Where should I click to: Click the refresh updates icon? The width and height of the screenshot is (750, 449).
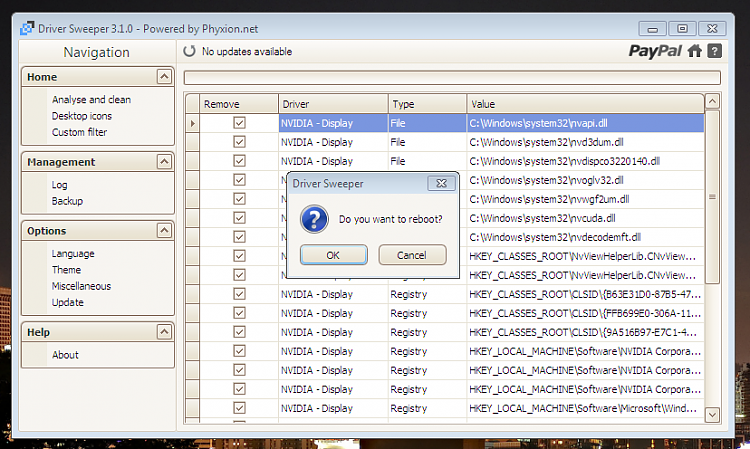coord(189,51)
